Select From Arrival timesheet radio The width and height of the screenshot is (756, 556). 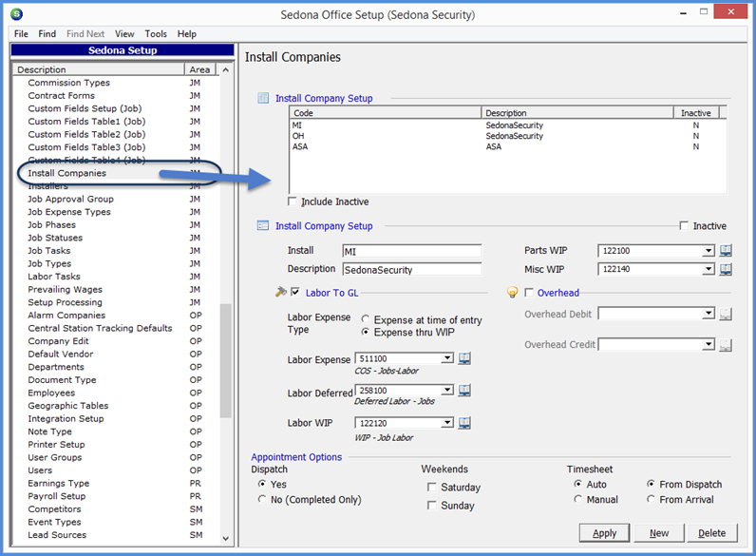pyautogui.click(x=651, y=499)
